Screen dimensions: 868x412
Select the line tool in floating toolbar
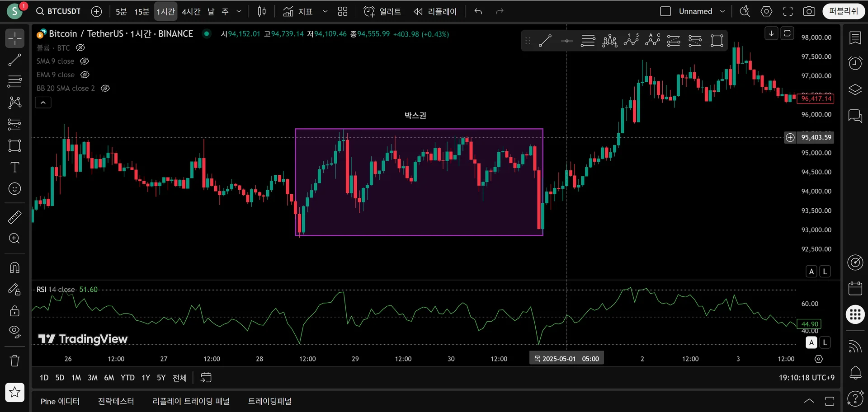pos(545,41)
